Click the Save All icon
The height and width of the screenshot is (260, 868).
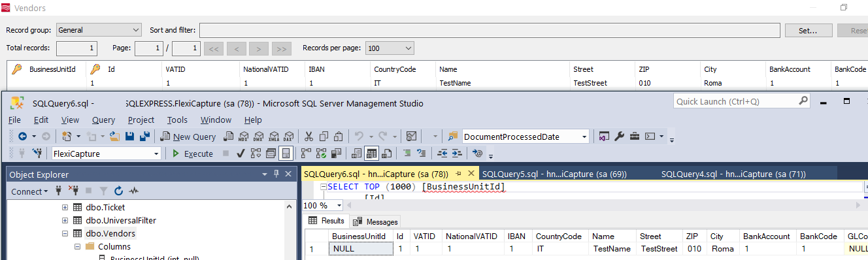144,137
